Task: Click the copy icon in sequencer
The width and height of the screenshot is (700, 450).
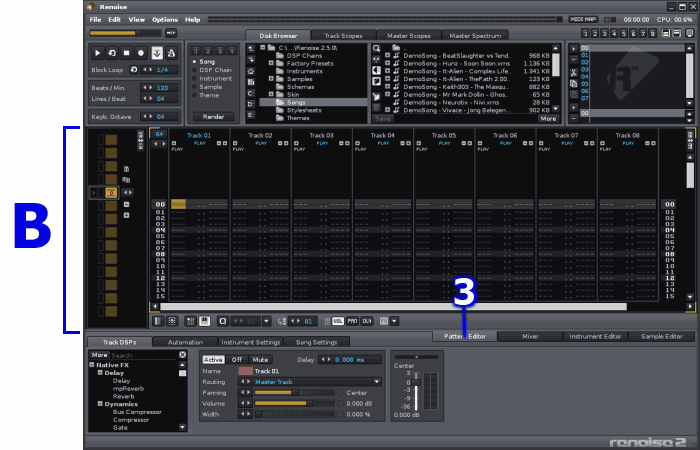Action: (574, 83)
